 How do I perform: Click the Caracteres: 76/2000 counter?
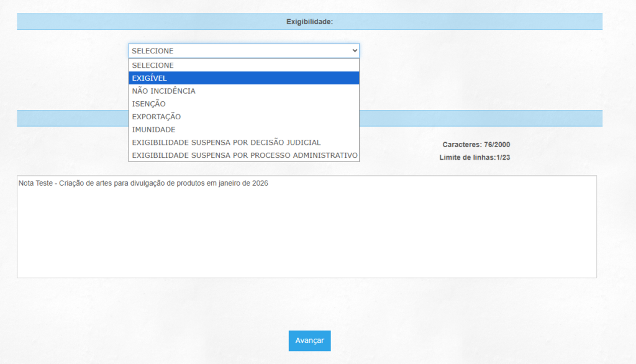(x=476, y=145)
